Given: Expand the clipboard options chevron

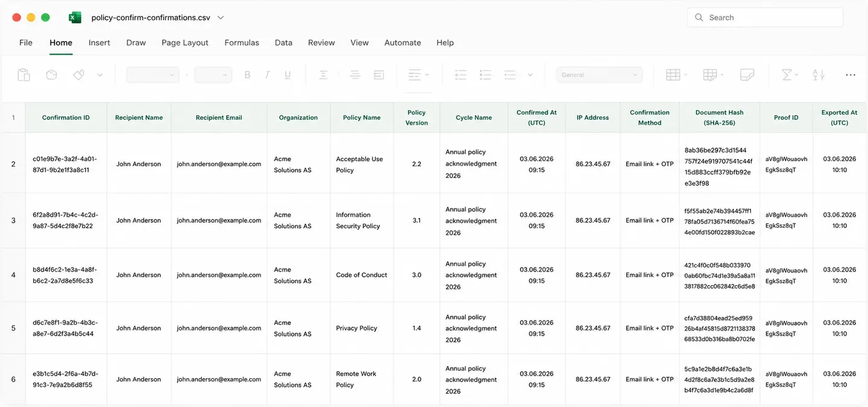Looking at the screenshot, I should [x=100, y=75].
